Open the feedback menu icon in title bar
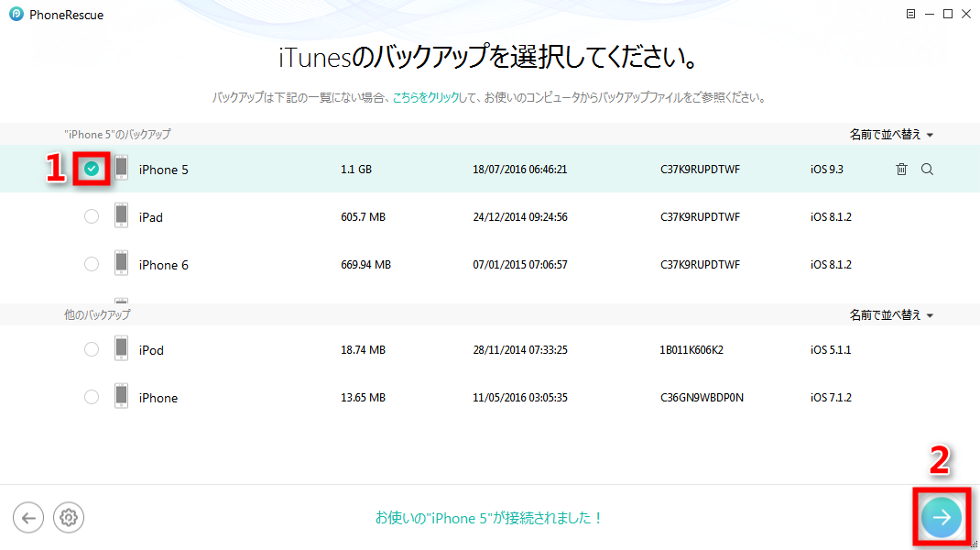Screen dimensions: 980x550 point(910,14)
